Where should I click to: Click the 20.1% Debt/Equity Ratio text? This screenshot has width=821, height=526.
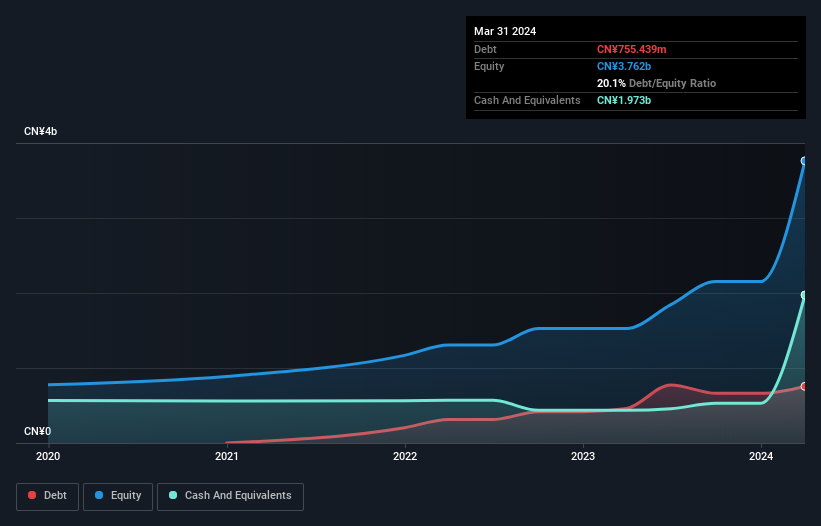pyautogui.click(x=656, y=83)
